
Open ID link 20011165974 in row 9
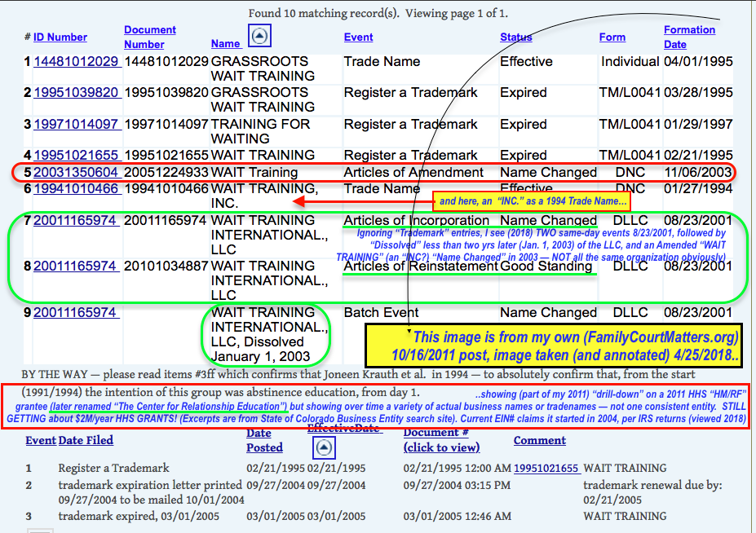pyautogui.click(x=76, y=312)
